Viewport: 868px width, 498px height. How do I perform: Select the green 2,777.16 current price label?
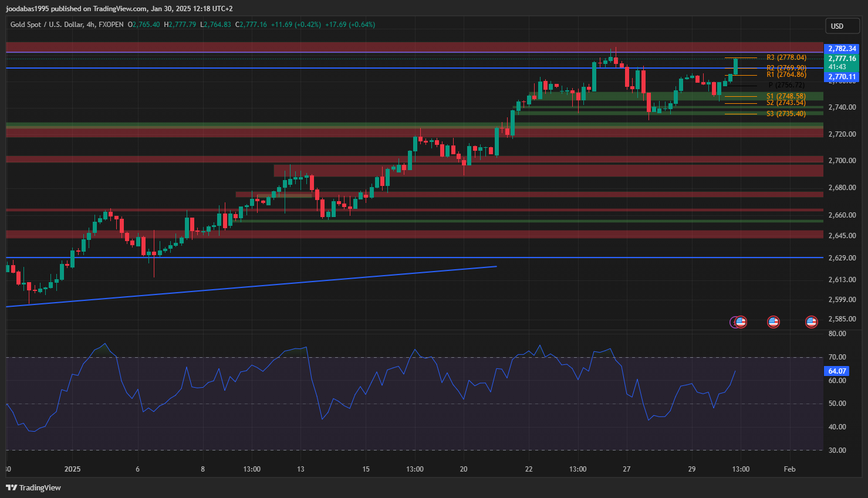[842, 59]
